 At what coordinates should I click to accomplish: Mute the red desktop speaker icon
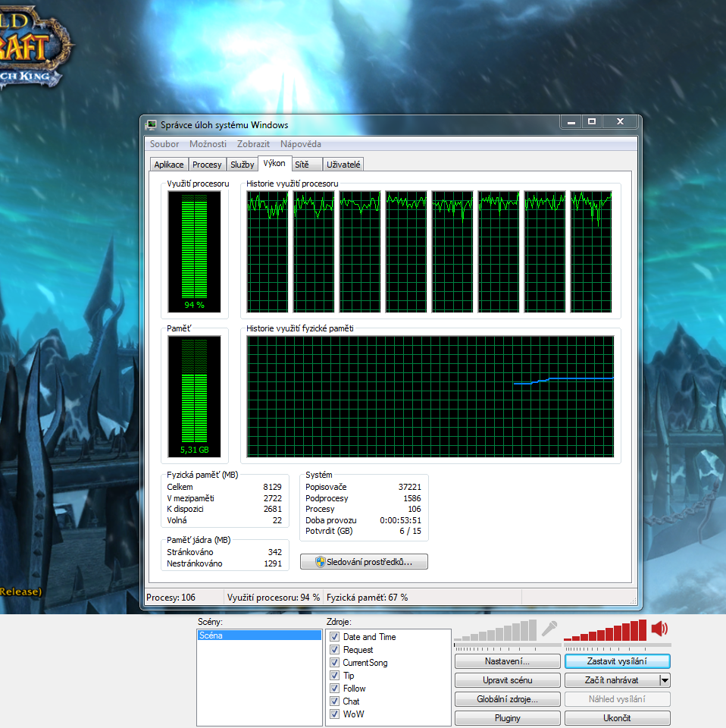[x=659, y=629]
